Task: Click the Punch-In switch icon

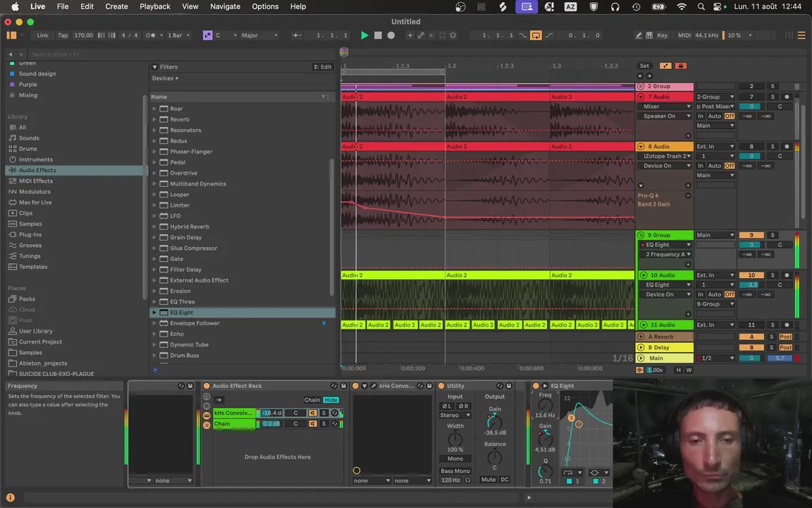Action: (x=522, y=35)
